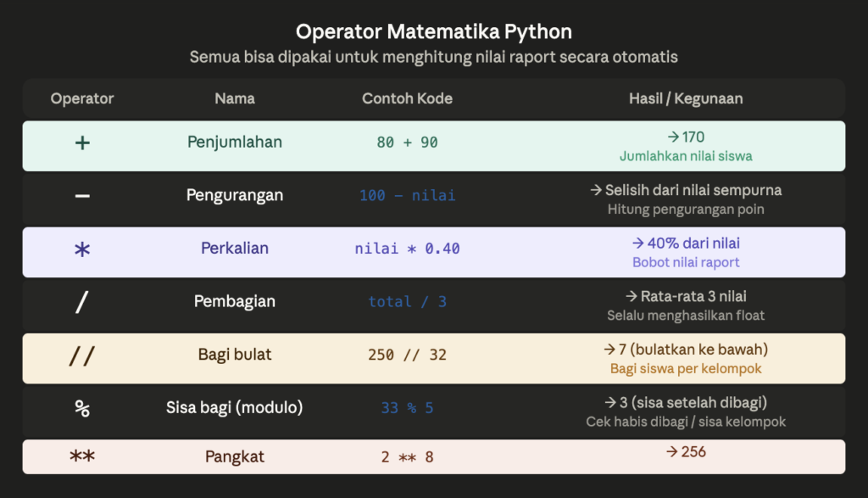Select the 'Bagi bulat' name cell
The width and height of the screenshot is (868, 498).
click(235, 355)
